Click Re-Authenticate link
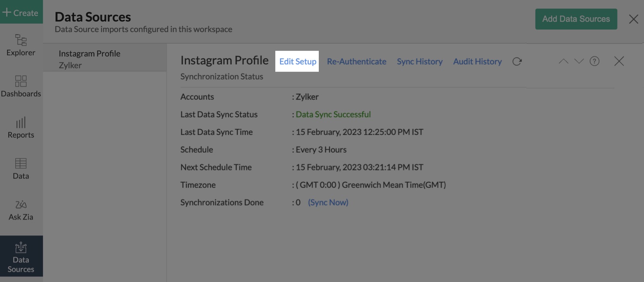The height and width of the screenshot is (282, 644). coord(356,61)
